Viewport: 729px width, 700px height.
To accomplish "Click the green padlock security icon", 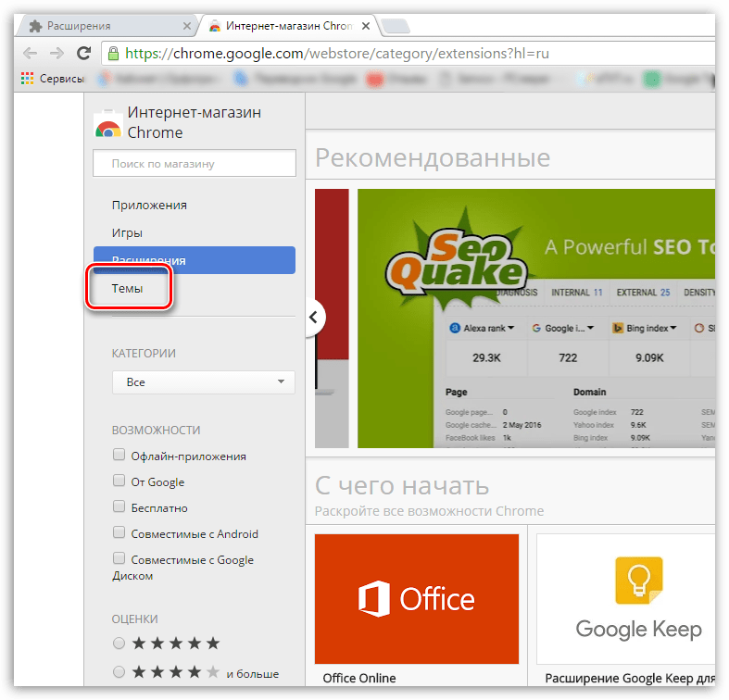I will tap(113, 54).
